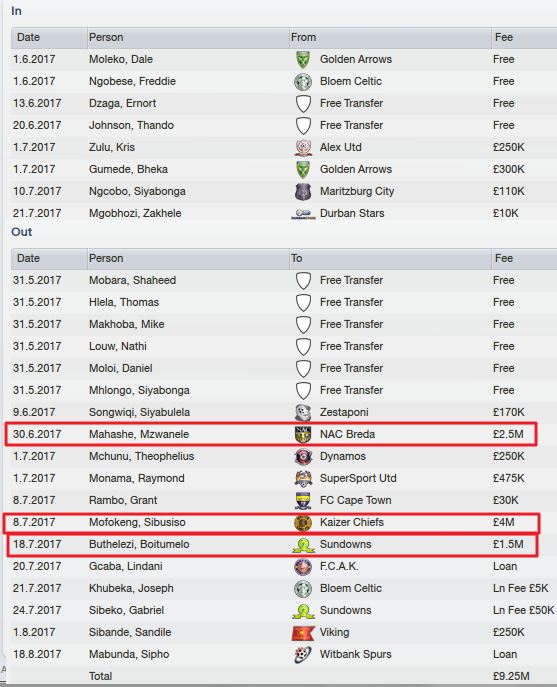Click the Maritzburg City club badge
Screen dimensions: 557x687
303,191
